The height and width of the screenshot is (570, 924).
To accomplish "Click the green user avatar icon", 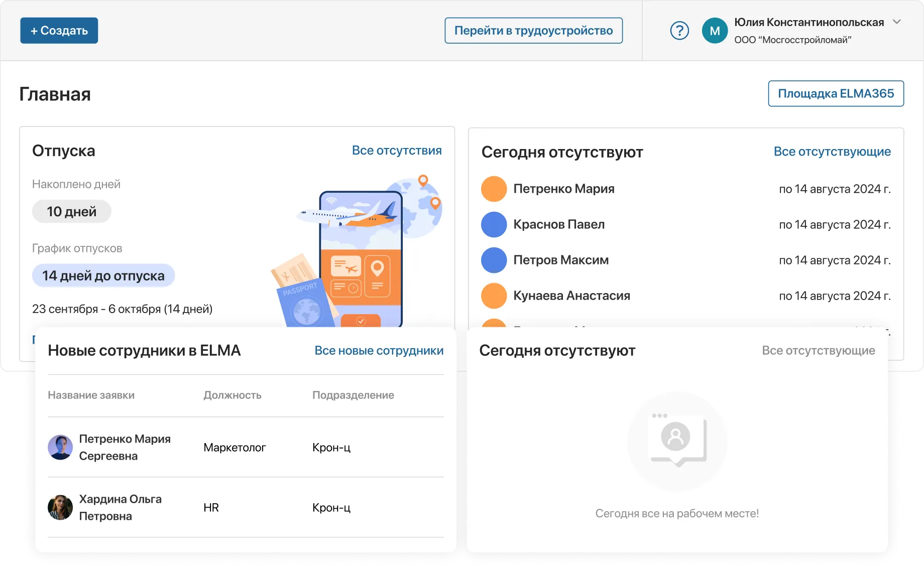I will tap(715, 31).
